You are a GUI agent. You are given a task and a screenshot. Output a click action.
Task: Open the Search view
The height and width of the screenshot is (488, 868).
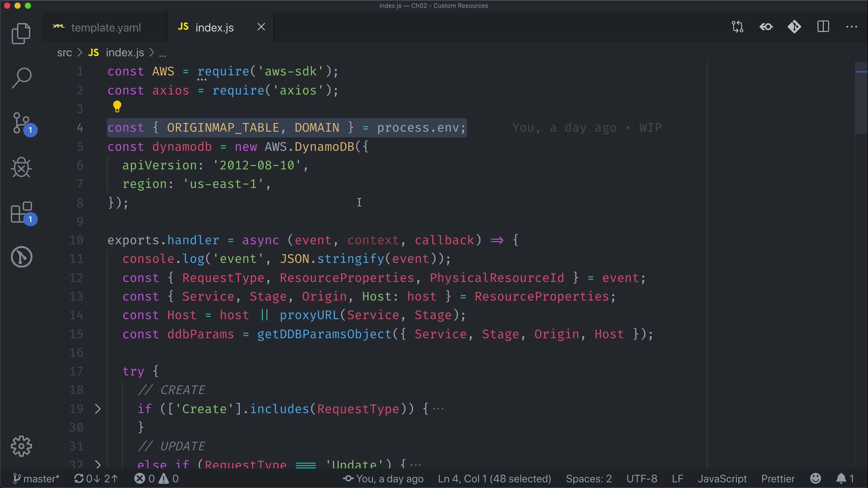coord(21,78)
